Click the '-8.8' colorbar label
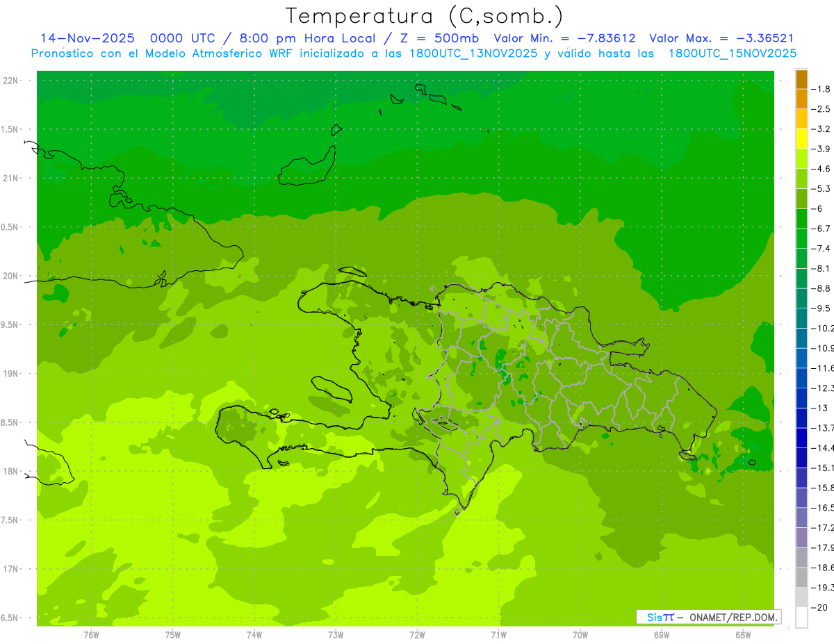 (x=822, y=288)
